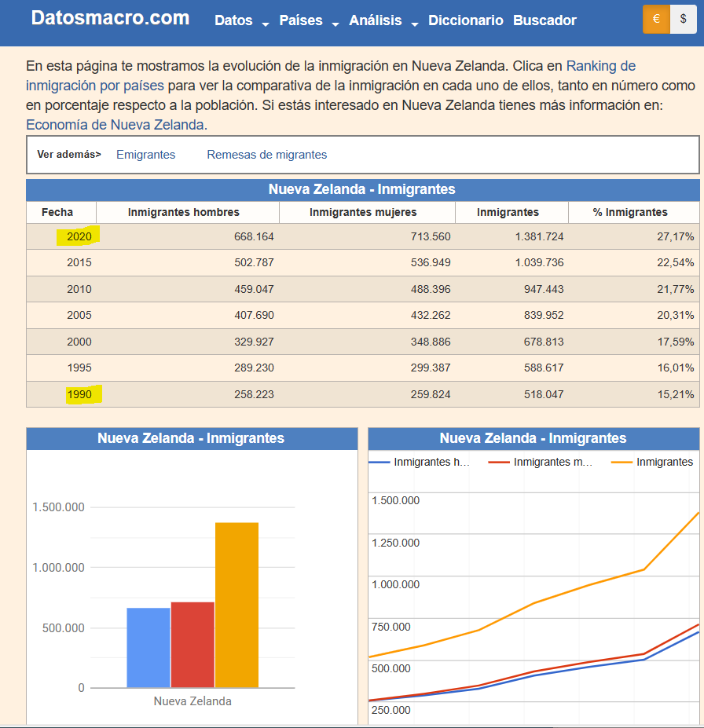Click the value 432.262 cell
Viewport: 704px width, 728px height.
430,315
